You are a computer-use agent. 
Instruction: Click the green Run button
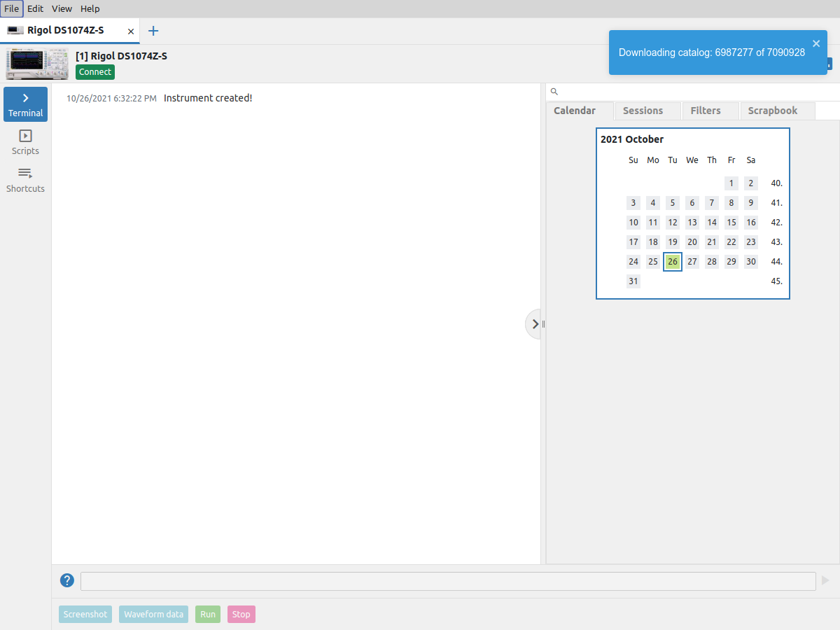pyautogui.click(x=208, y=614)
